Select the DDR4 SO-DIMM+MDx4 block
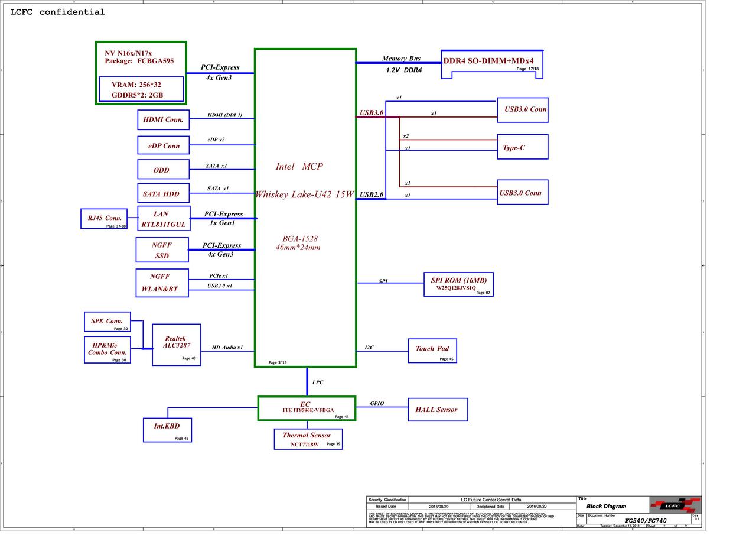This screenshot has width=756, height=535. [x=492, y=64]
